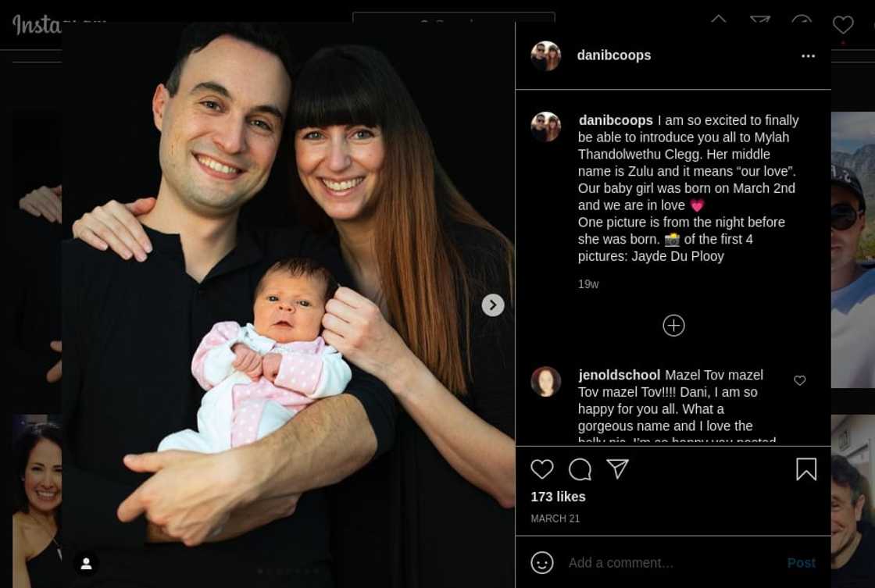This screenshot has width=875, height=588.
Task: Share post via paper plane icon
Action: point(618,469)
